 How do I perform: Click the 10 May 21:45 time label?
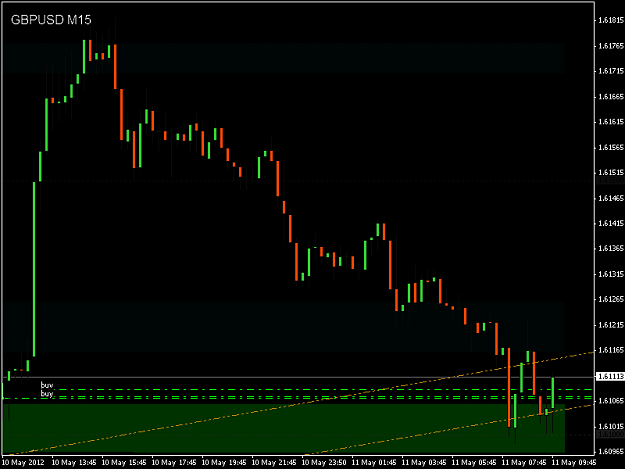pos(274,462)
